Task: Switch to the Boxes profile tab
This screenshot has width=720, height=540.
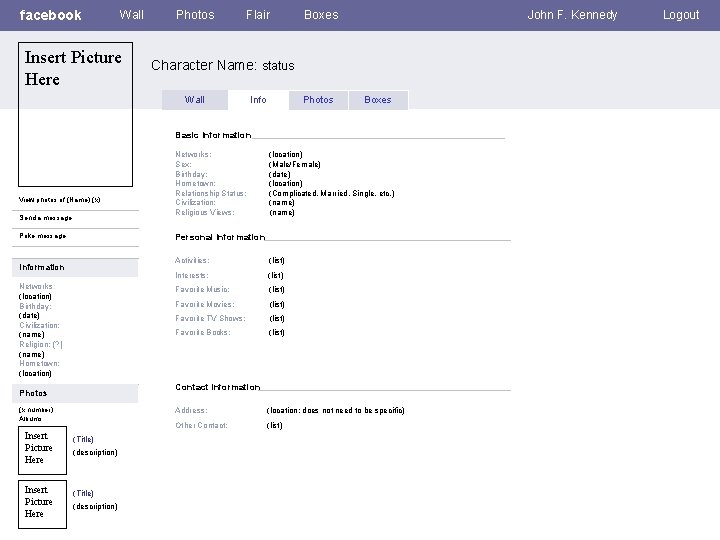Action: [x=378, y=100]
